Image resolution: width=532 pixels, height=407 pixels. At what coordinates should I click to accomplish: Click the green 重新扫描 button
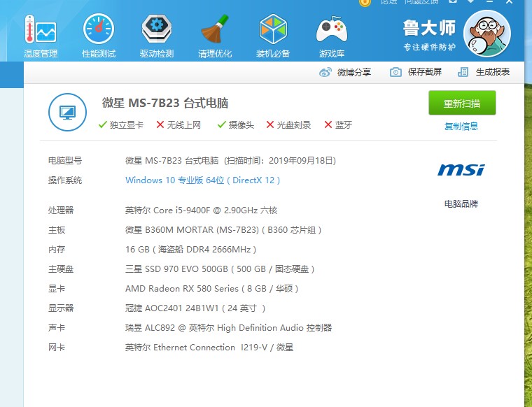pyautogui.click(x=462, y=103)
